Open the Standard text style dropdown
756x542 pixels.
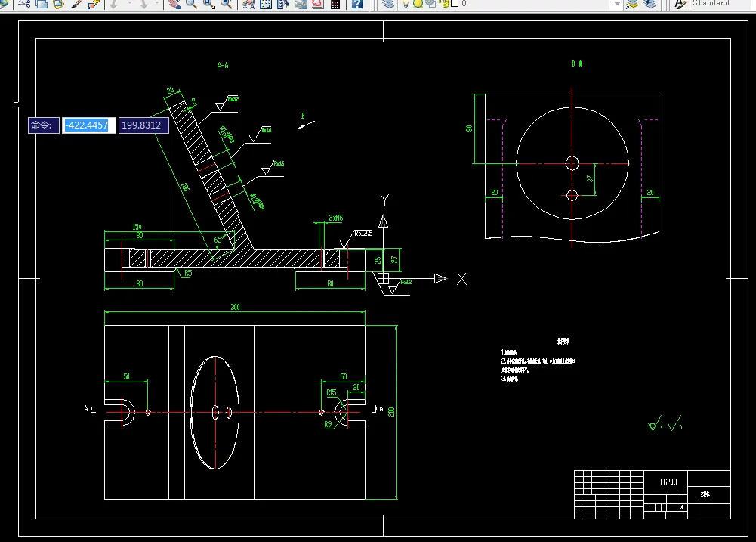click(723, 4)
